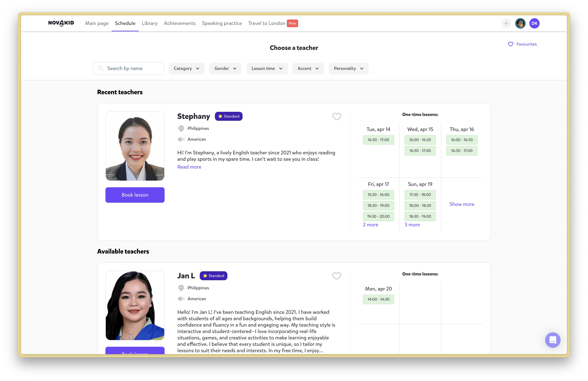588x381 pixels.
Task: Open the chat support bubble icon
Action: click(552, 340)
